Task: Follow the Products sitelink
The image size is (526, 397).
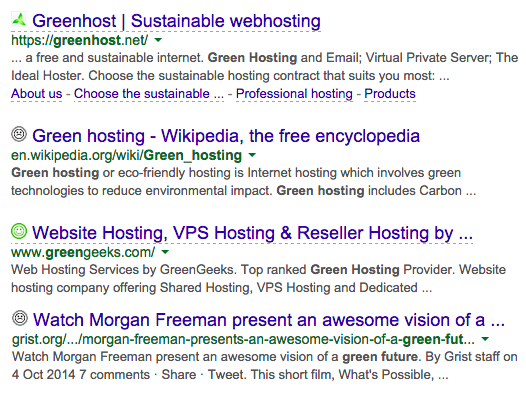Action: click(x=390, y=94)
